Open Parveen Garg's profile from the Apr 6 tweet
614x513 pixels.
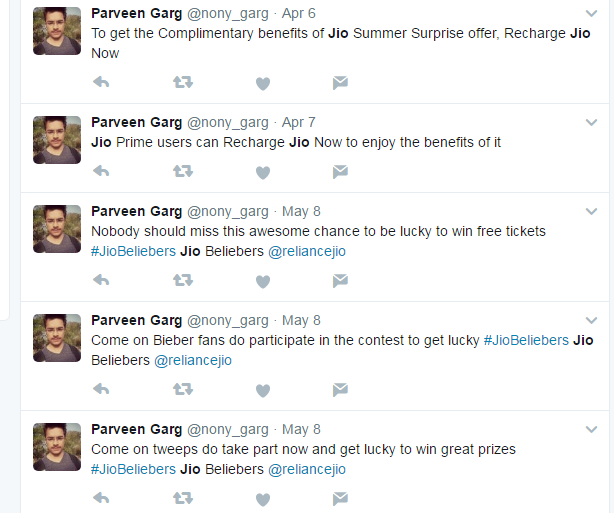coord(136,13)
